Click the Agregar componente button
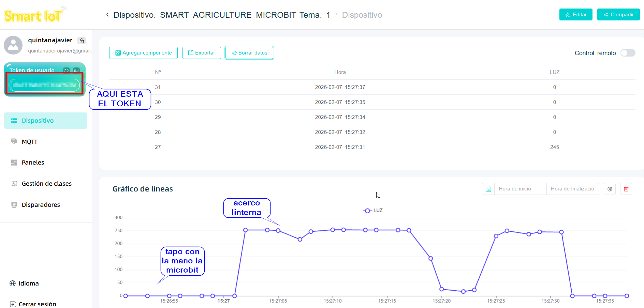Screen dimensions: 644x308 click(x=143, y=53)
